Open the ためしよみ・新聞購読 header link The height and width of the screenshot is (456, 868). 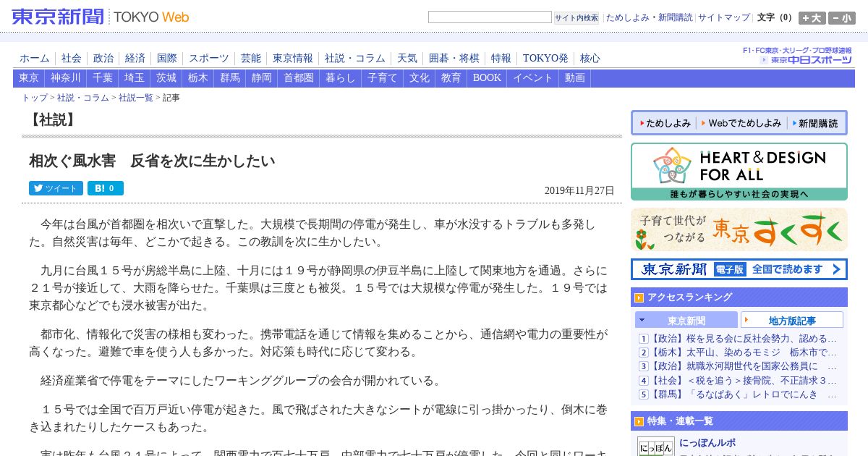click(x=649, y=17)
